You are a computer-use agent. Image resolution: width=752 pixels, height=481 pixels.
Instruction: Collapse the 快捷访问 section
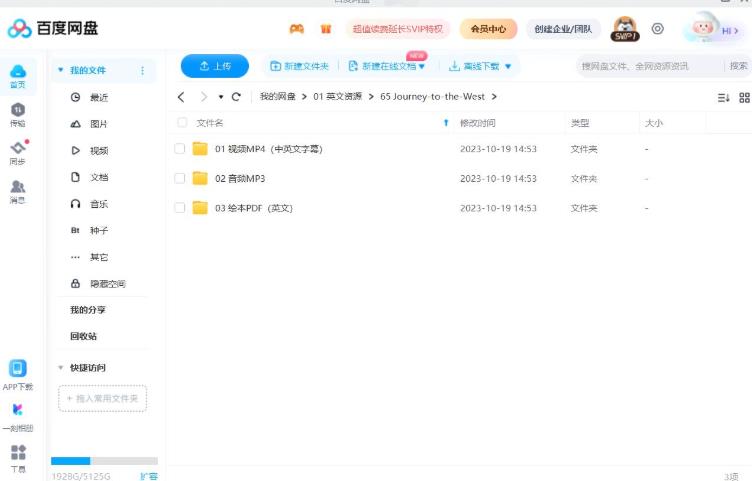tap(60, 368)
